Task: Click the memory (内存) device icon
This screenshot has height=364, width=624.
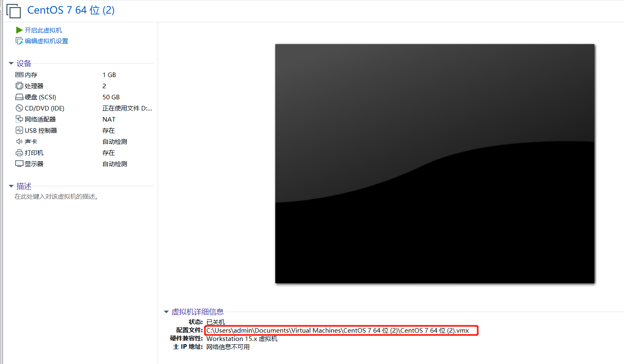Action: tap(19, 75)
